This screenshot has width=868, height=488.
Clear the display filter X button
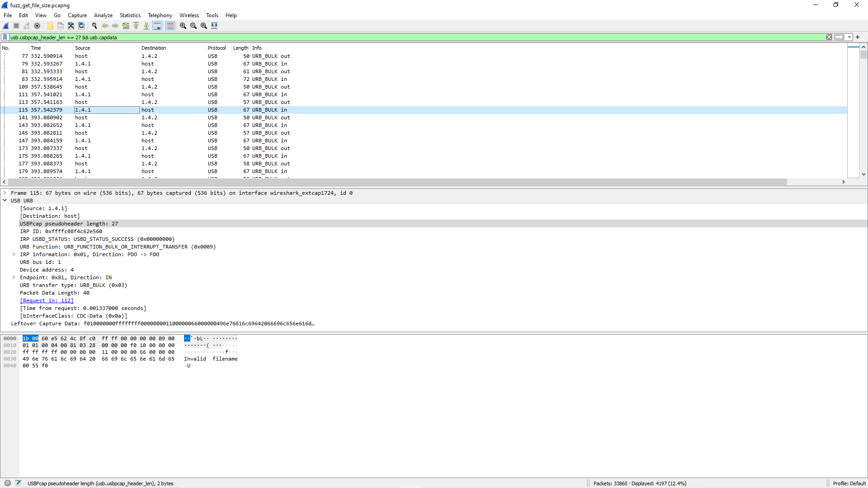coord(829,38)
